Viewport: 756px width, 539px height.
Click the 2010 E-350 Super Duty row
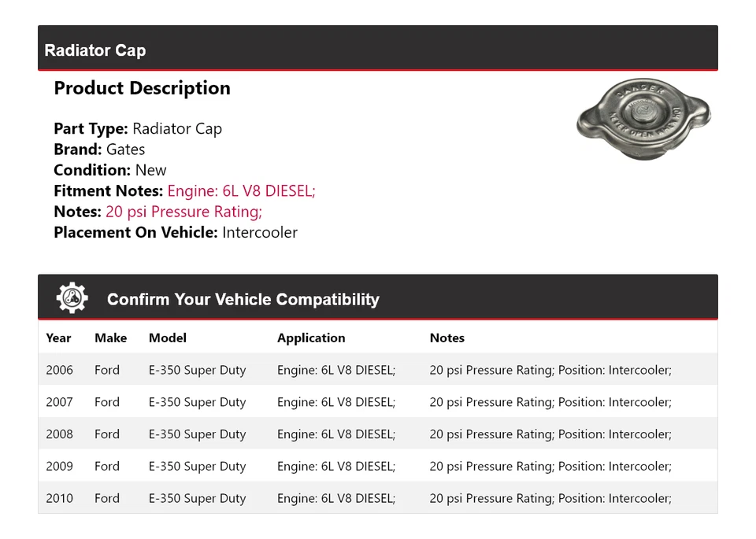pos(378,497)
